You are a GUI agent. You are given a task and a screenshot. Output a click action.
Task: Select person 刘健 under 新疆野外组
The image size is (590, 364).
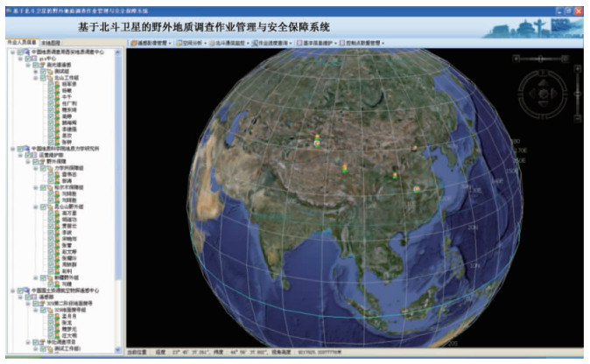coord(67,283)
